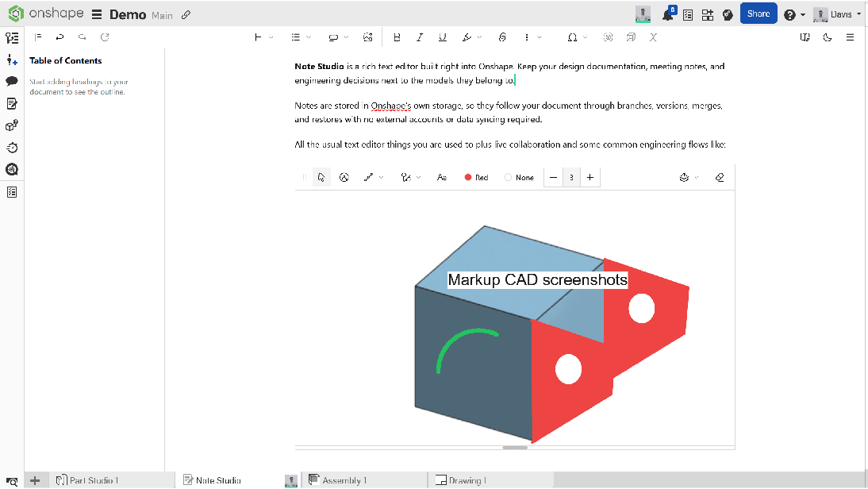Viewport: 868px width, 489px height.
Task: Open the block/callout insert dropdown
Action: point(338,37)
